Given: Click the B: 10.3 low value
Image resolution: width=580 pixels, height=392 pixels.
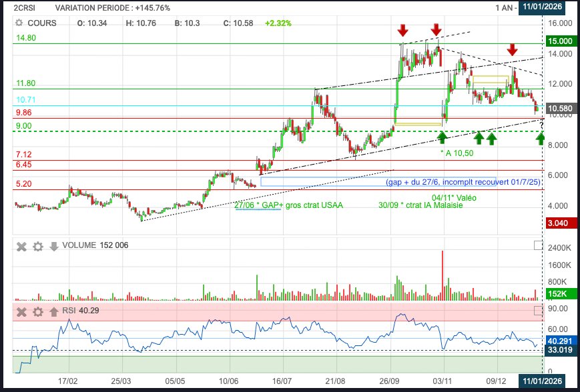Looking at the screenshot, I should [187, 23].
